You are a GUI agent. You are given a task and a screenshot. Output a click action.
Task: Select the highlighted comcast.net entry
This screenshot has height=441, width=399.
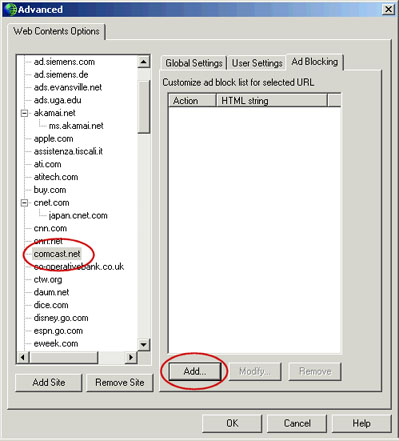pos(57,254)
